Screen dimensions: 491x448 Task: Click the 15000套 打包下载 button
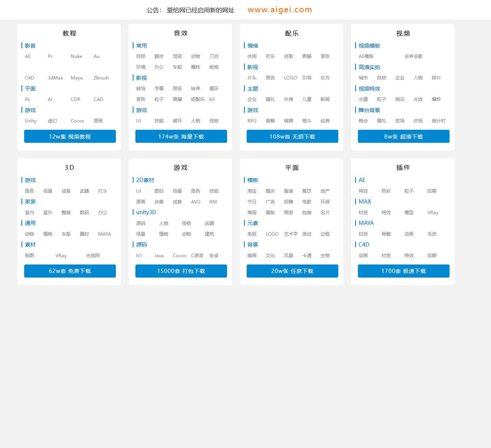tap(181, 271)
